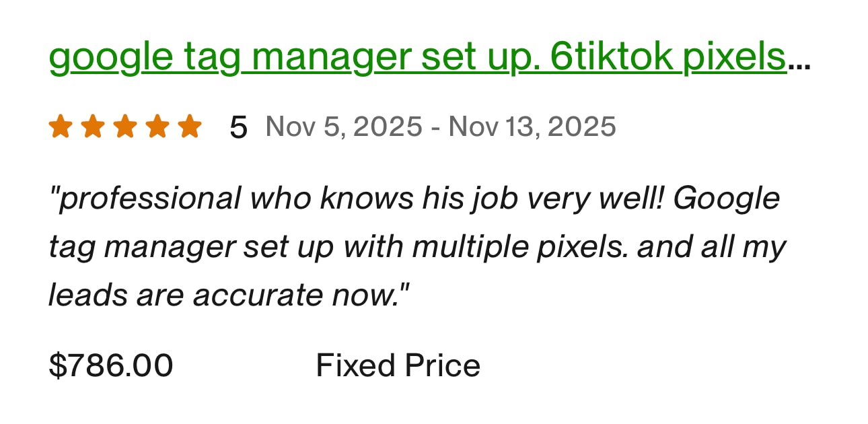Click review line "leads are accurate now."
The image size is (868, 424).
(x=229, y=295)
